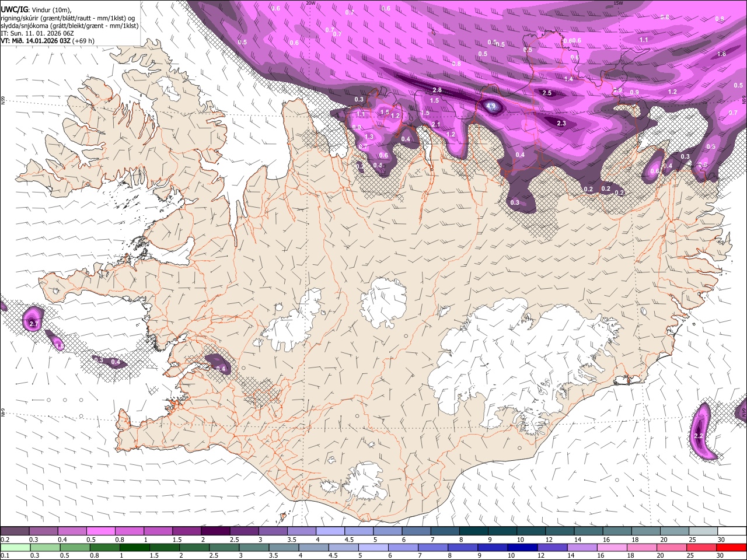Click the 'Vindur (10m)' header text
The image size is (747, 560).
coord(51,9)
